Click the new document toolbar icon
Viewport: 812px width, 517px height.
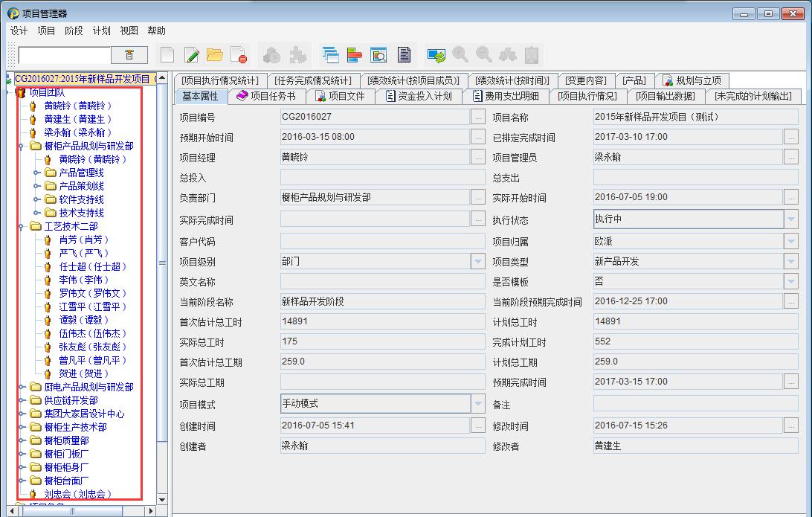(168, 54)
